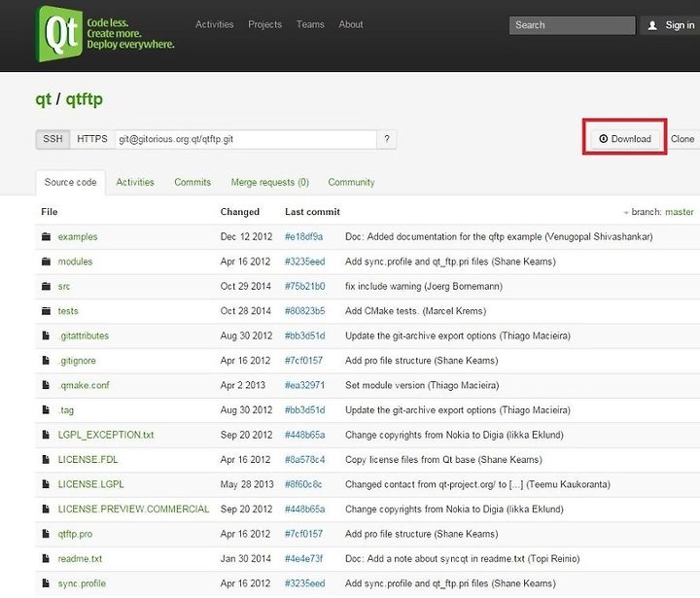Click the Clone button
This screenshot has width=700, height=598.
pyautogui.click(x=682, y=139)
